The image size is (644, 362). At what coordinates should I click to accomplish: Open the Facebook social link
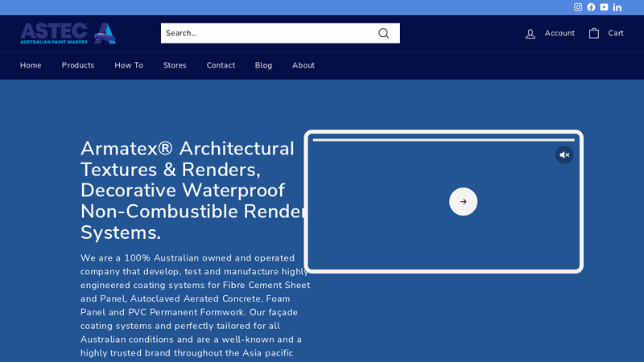pos(591,7)
